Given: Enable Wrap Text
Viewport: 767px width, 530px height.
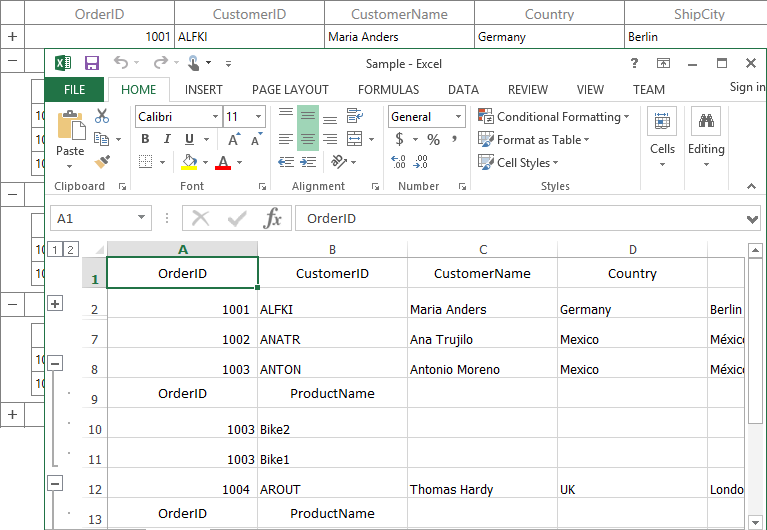Looking at the screenshot, I should coord(355,116).
